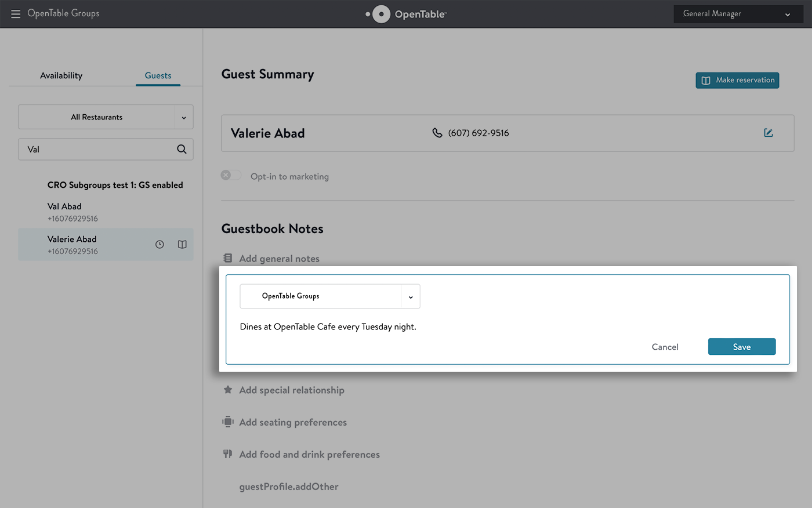Click the fork icon for food preferences
Screen dimensions: 812x508
(228, 454)
